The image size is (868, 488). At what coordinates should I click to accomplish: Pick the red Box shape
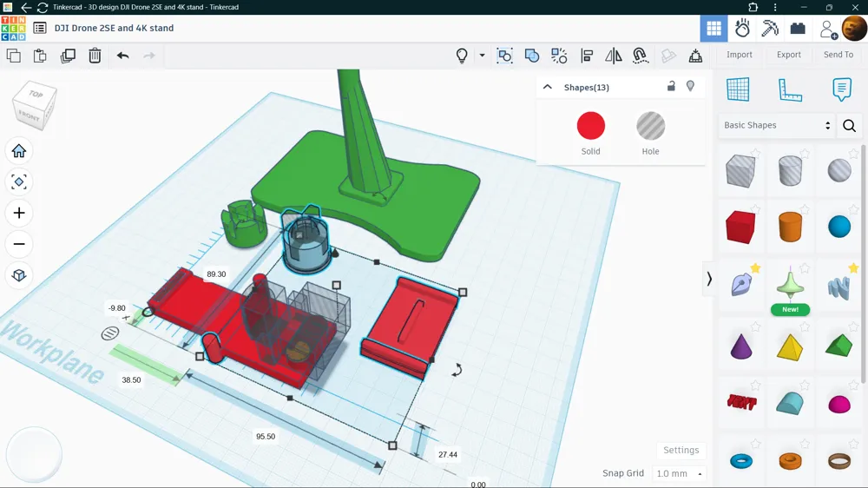click(x=740, y=227)
